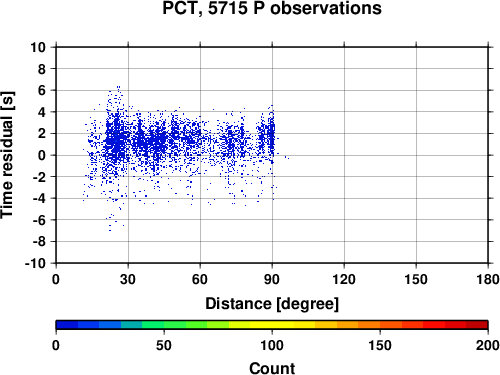The image size is (500, 375).
Task: Click y-axis tick label '-8'
Action: (39, 242)
